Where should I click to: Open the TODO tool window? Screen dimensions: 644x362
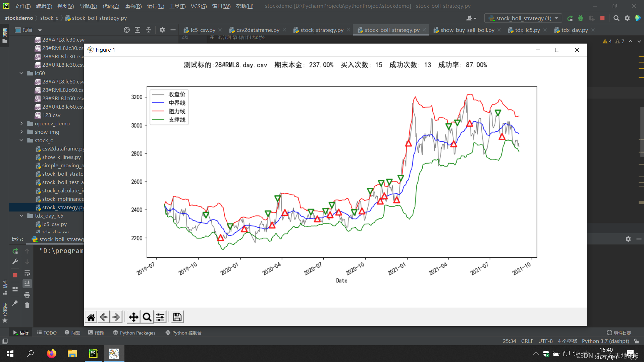pos(47,333)
